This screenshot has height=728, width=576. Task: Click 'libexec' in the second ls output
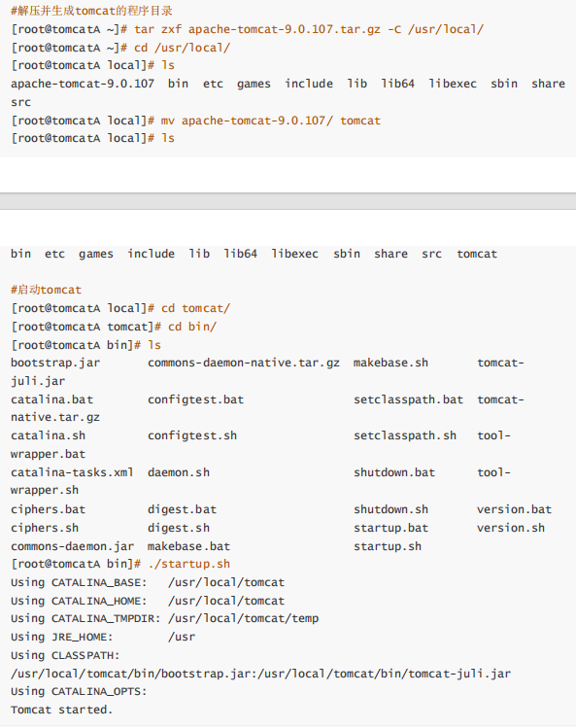(294, 254)
